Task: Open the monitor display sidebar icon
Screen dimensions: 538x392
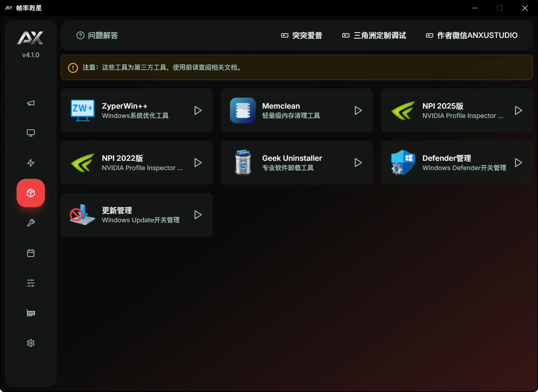Action: 31,133
